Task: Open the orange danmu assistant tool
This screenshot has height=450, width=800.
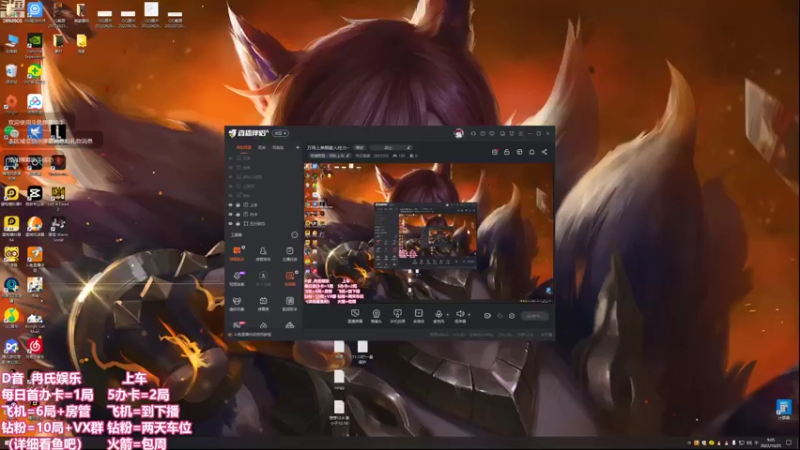Action: tap(237, 253)
